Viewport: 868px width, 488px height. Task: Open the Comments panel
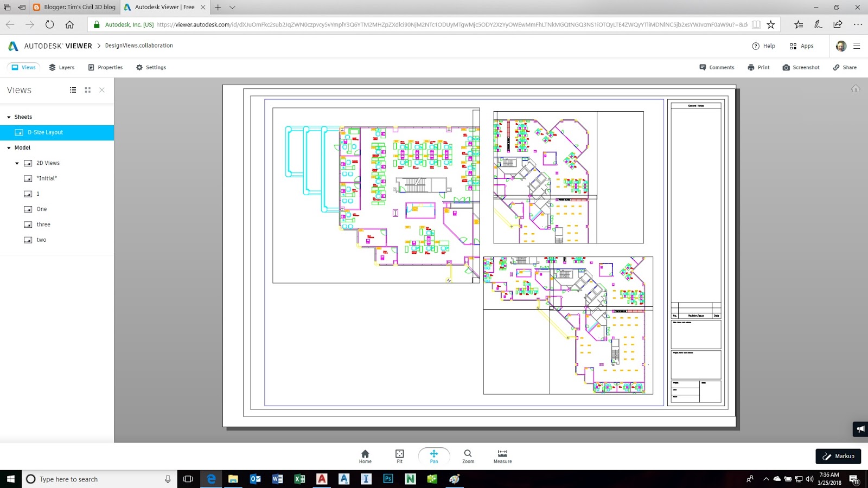click(717, 67)
